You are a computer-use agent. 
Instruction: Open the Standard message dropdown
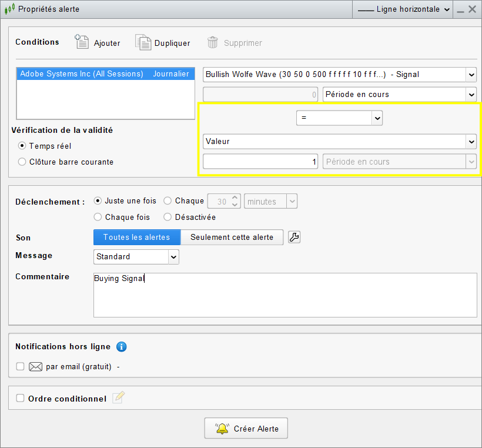pos(136,257)
